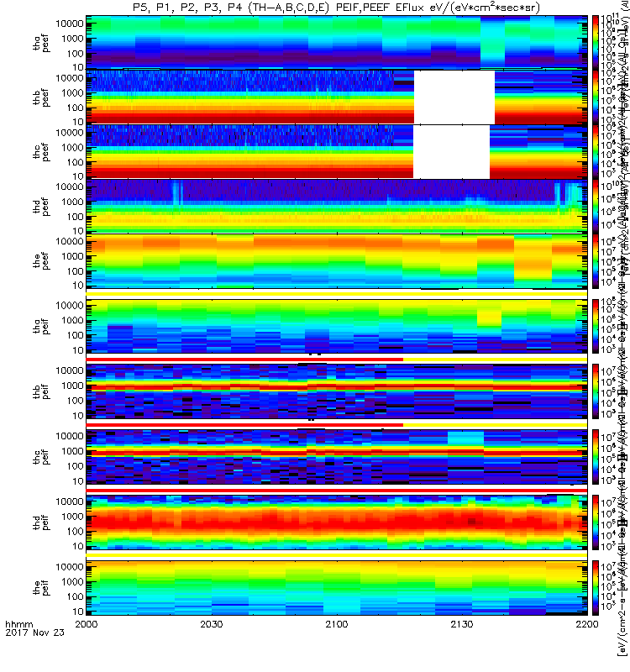
Task: Click the color bar beside thd peef panel
Action: pyautogui.click(x=596, y=206)
